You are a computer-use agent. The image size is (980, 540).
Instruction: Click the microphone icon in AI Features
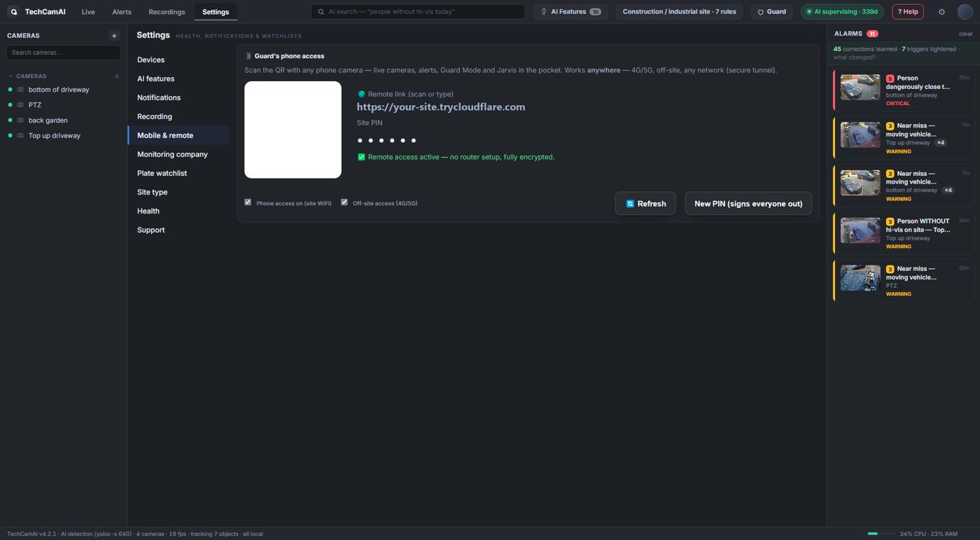tap(544, 12)
